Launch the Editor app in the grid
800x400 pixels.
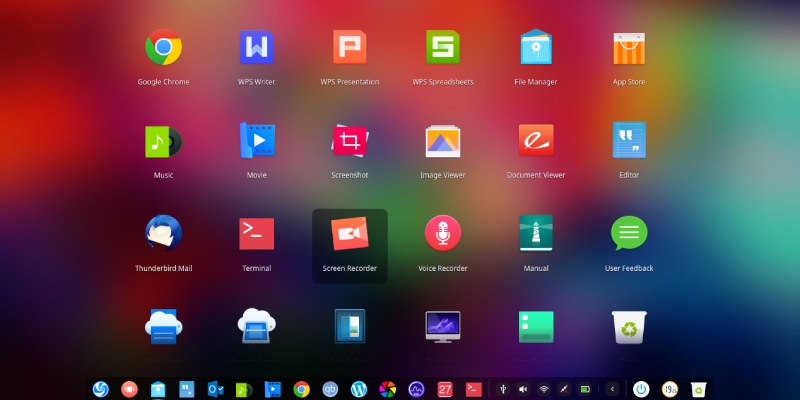click(x=629, y=140)
